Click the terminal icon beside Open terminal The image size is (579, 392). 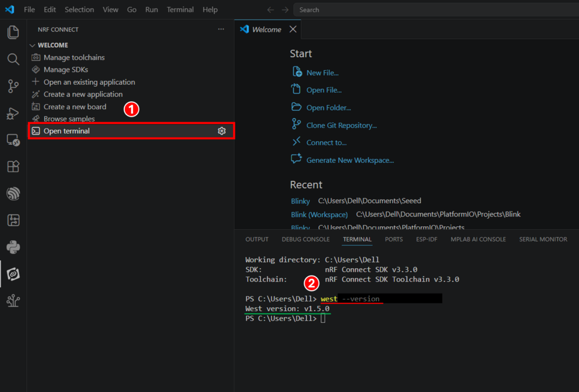(x=36, y=131)
